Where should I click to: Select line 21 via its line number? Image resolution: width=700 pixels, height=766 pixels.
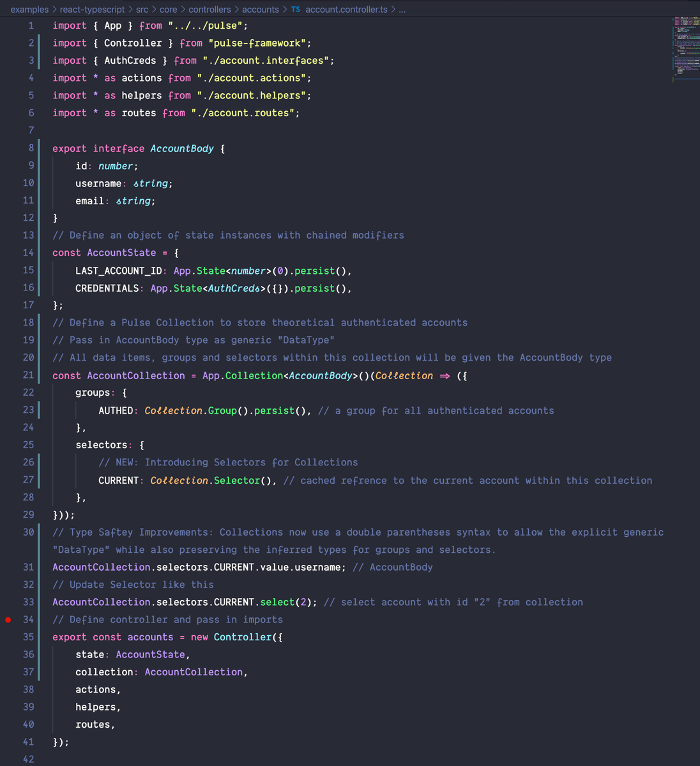[x=28, y=375]
